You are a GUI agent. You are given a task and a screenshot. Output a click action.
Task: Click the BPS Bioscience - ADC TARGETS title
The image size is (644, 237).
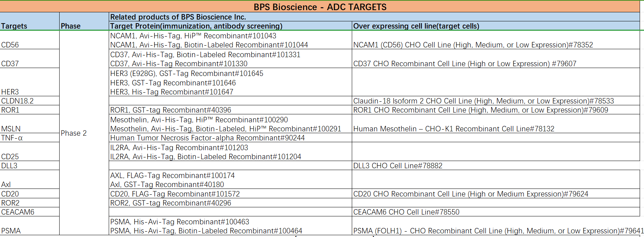(x=320, y=7)
